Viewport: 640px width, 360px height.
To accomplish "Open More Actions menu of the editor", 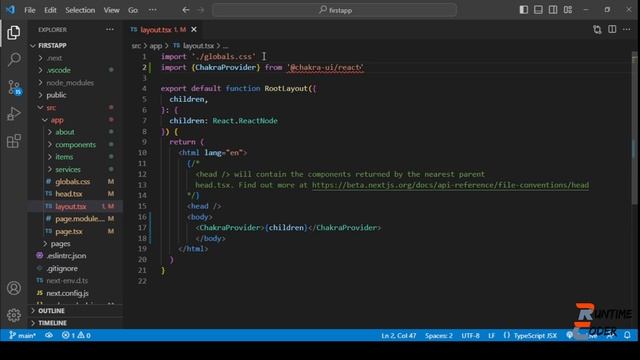I will click(627, 29).
